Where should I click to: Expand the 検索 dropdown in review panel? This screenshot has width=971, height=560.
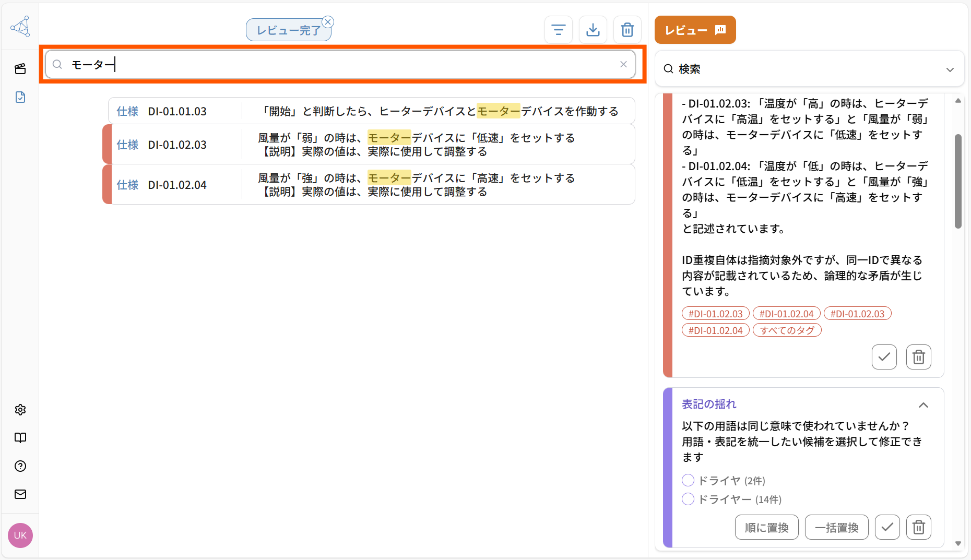[950, 69]
